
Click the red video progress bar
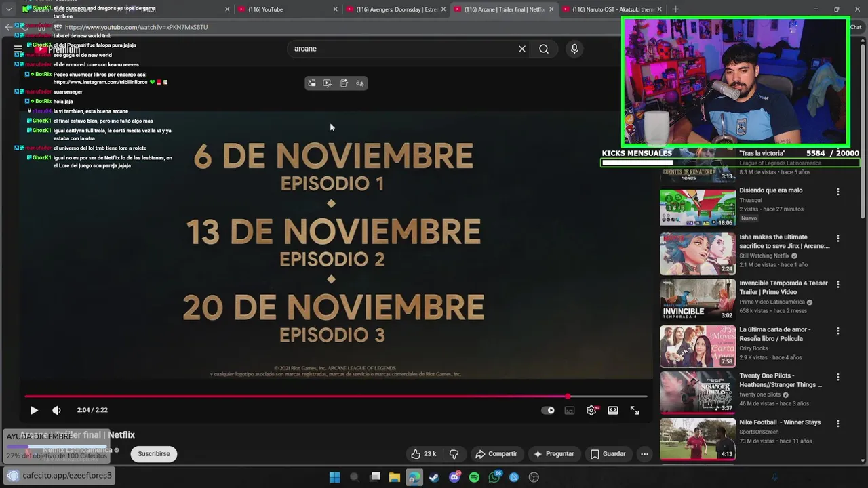[296, 396]
